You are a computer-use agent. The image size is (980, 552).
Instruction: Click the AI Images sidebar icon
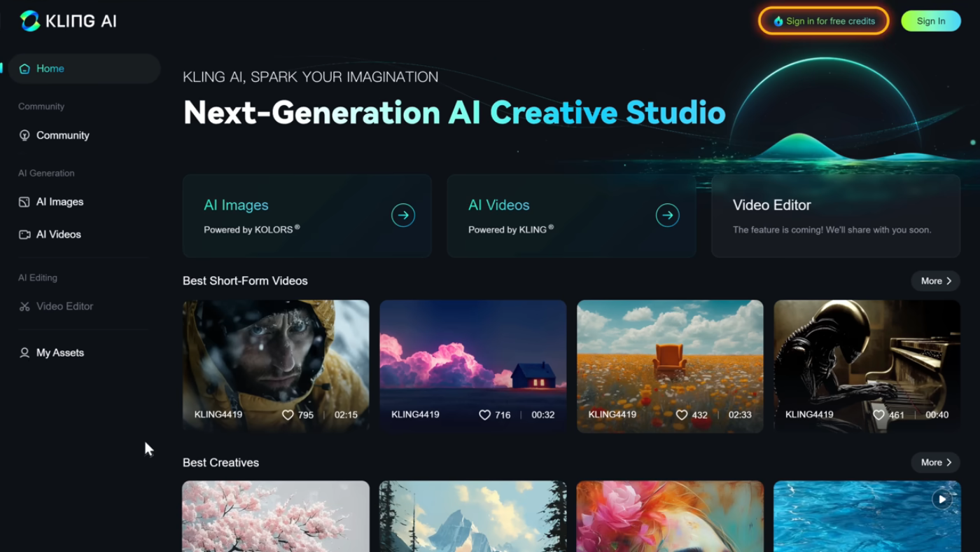coord(24,202)
